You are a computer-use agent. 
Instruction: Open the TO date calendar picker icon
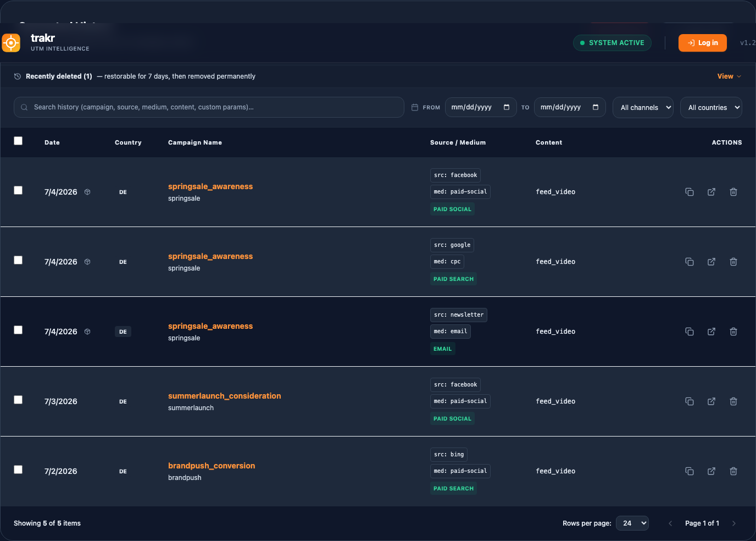pyautogui.click(x=596, y=107)
